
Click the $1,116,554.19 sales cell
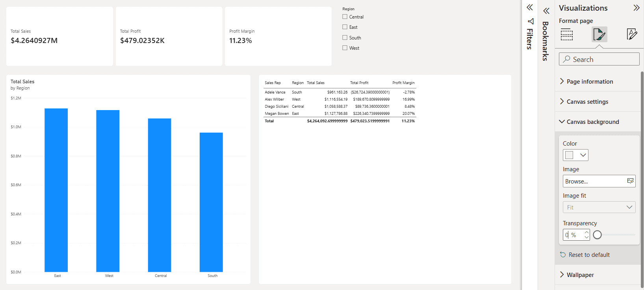[x=336, y=99]
